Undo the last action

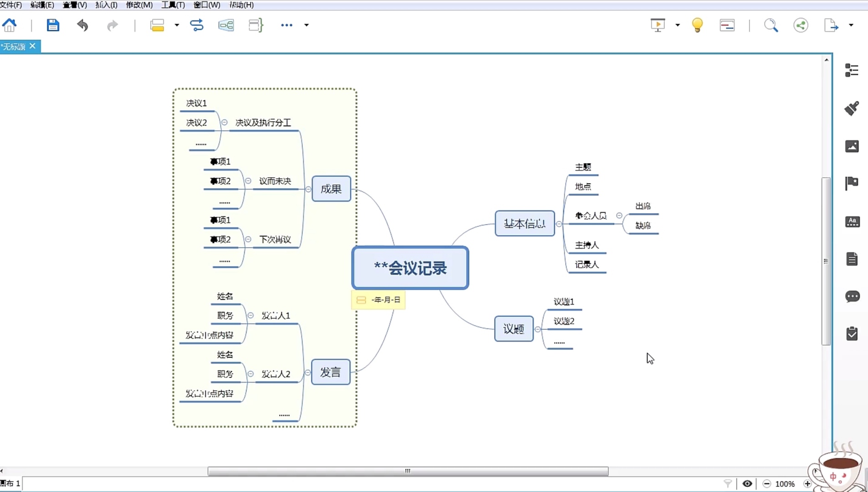coord(82,25)
